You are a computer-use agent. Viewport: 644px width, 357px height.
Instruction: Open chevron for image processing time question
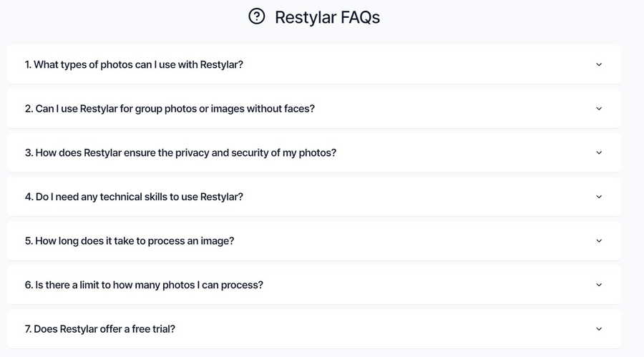pyautogui.click(x=599, y=240)
